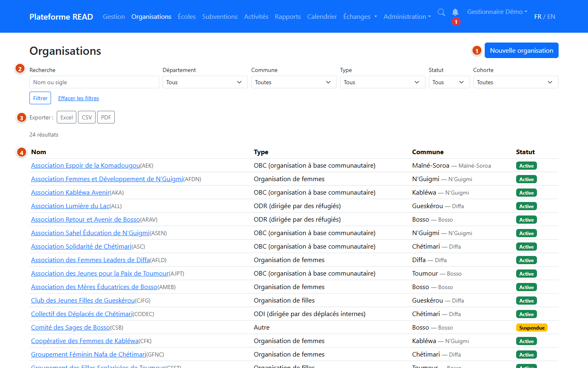Navigate to Subventions

(220, 16)
